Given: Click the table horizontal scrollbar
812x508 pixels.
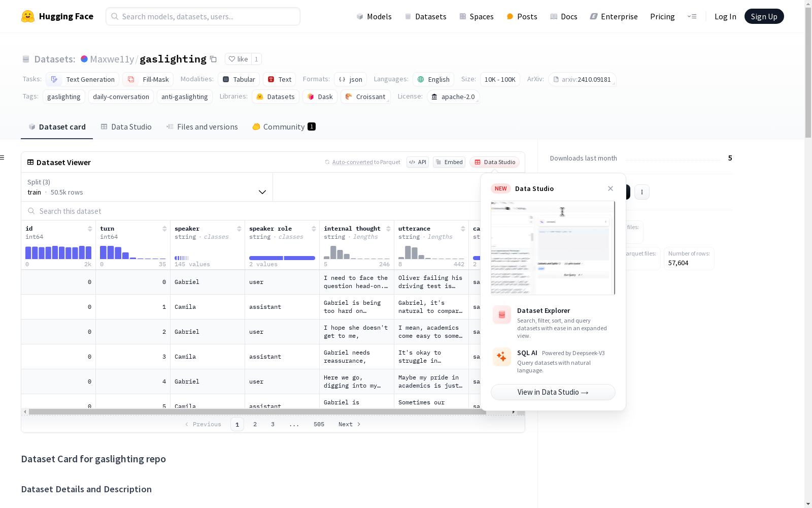Looking at the screenshot, I should (257, 411).
